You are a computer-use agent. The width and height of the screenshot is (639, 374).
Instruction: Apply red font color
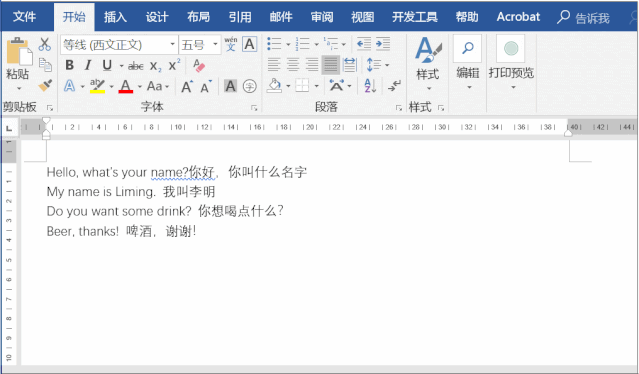[x=126, y=86]
